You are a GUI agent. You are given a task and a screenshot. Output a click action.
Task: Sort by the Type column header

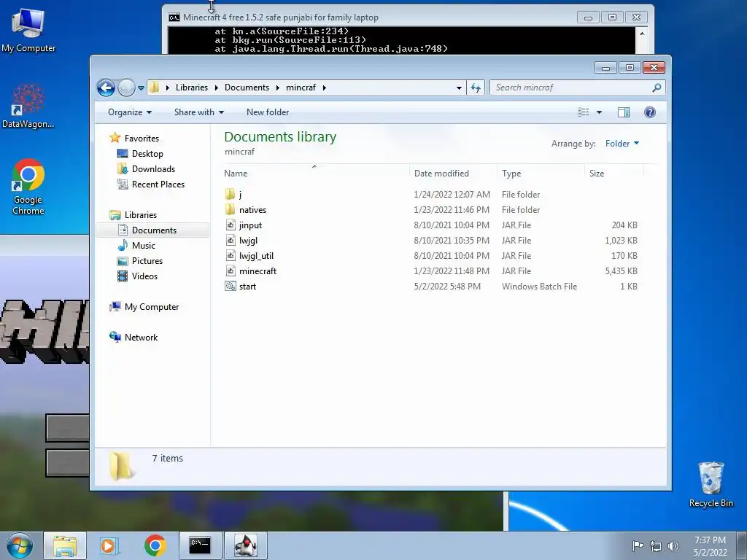[541, 174]
